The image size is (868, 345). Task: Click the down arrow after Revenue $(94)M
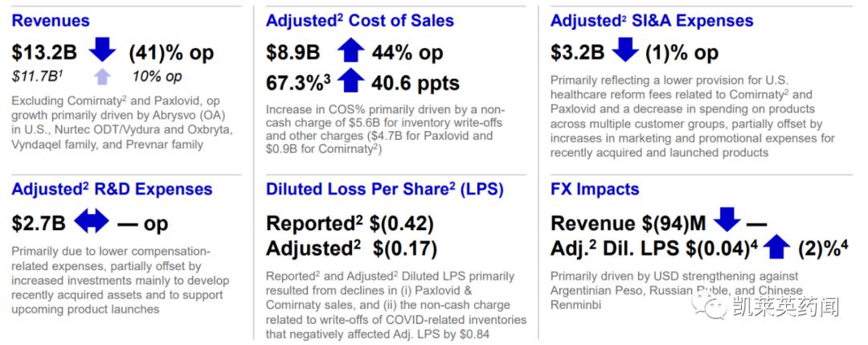pos(725,221)
